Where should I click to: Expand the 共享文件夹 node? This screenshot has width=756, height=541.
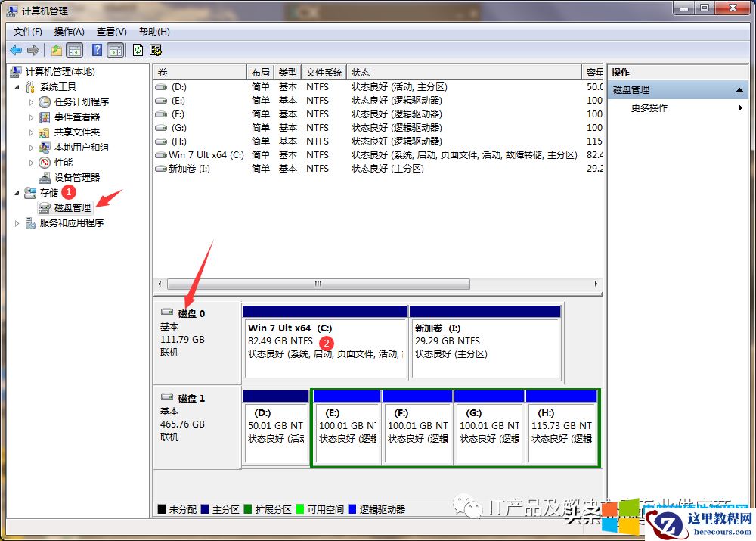pyautogui.click(x=31, y=132)
